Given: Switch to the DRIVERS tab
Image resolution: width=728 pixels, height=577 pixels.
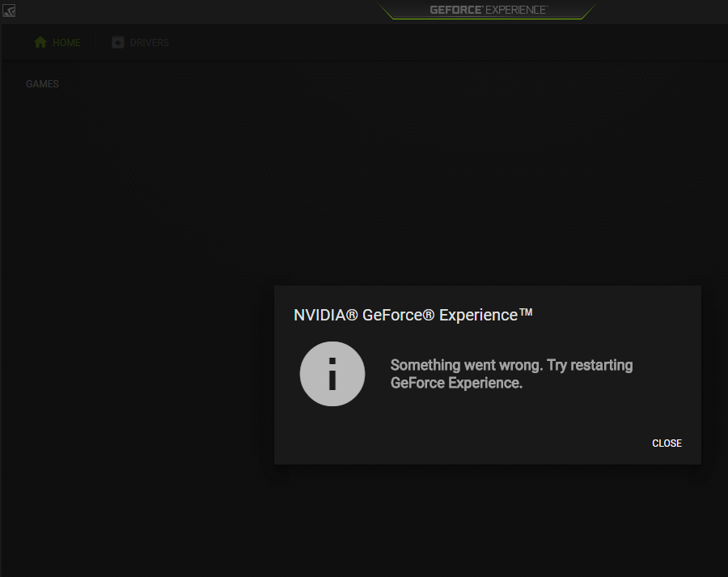Looking at the screenshot, I should click(141, 43).
